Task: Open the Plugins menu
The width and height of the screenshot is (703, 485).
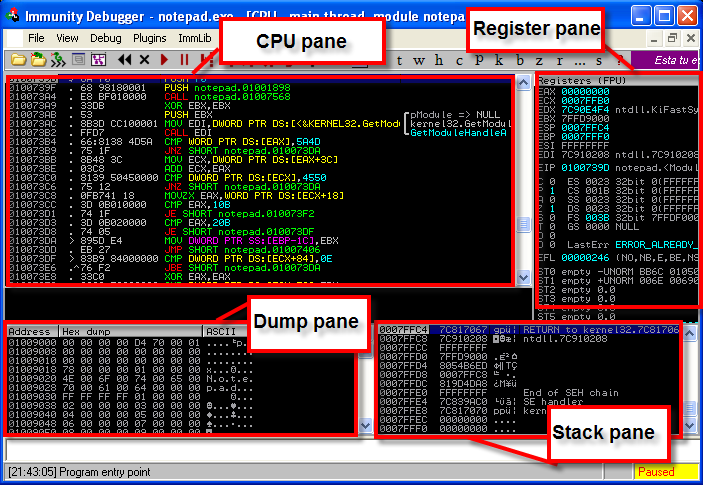Action: click(x=150, y=37)
